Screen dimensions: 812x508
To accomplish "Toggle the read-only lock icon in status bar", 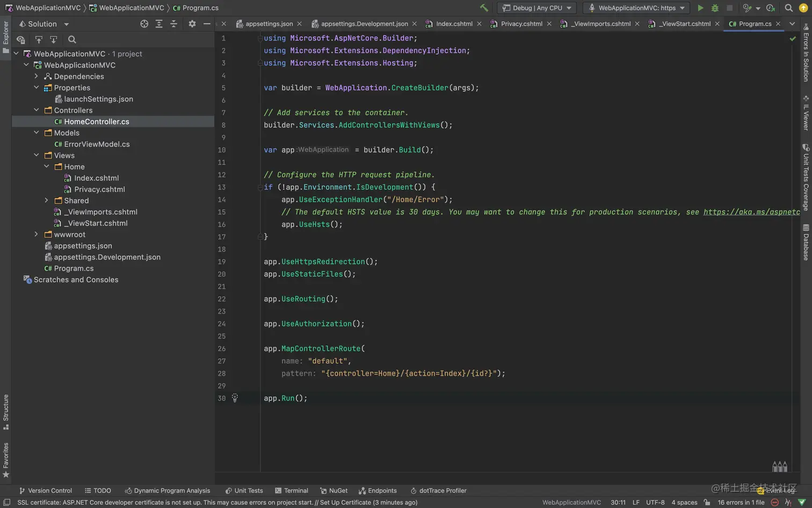I will (x=707, y=503).
